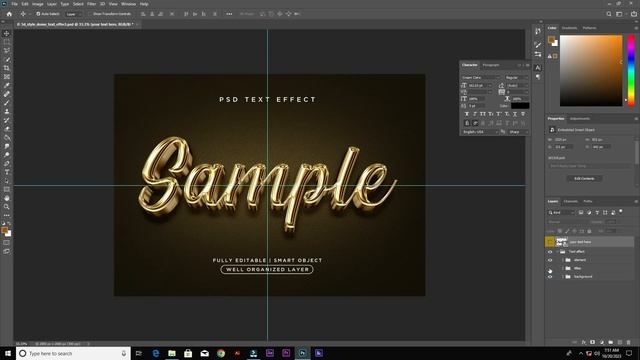Click Faux Bold in Character panel
The height and width of the screenshot is (360, 640).
467,114
